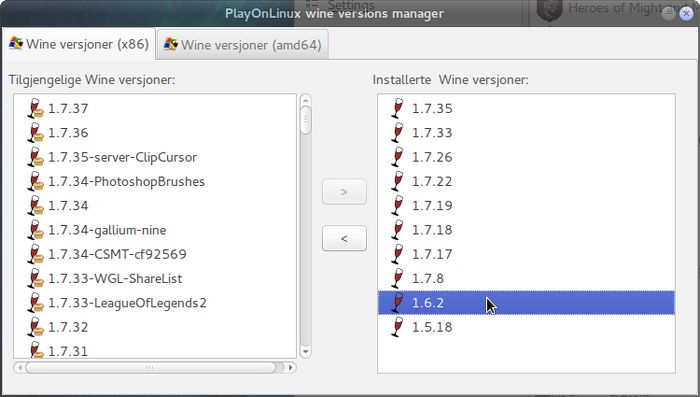Screen dimensions: 700x397
Task: Click wine glass icon beside installed 1.7.19
Action: click(x=397, y=205)
